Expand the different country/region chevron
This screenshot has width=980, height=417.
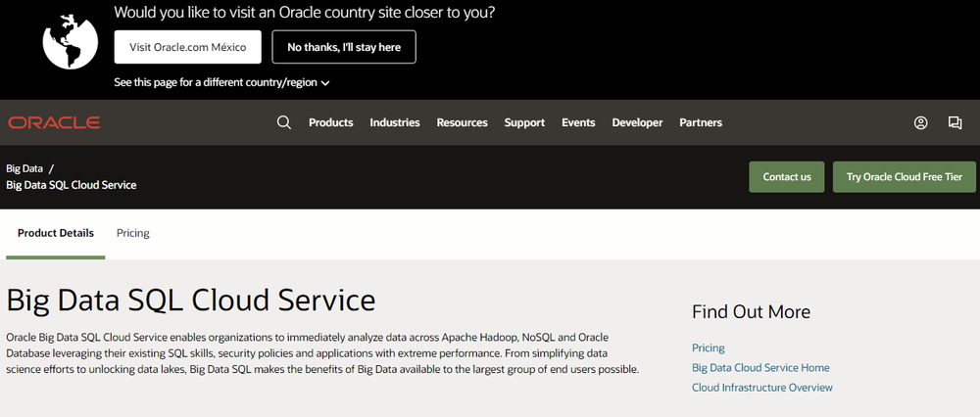[325, 83]
